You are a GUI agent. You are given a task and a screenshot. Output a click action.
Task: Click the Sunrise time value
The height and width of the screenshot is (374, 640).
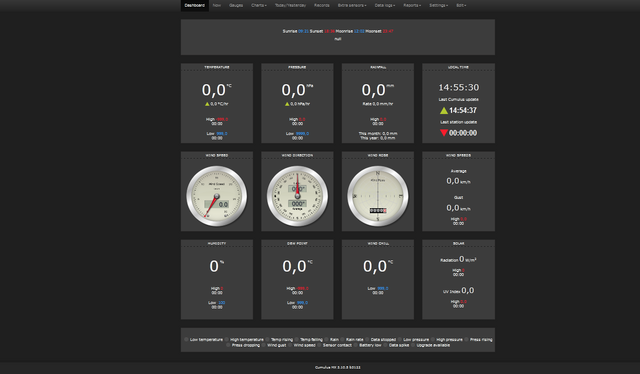coord(303,31)
